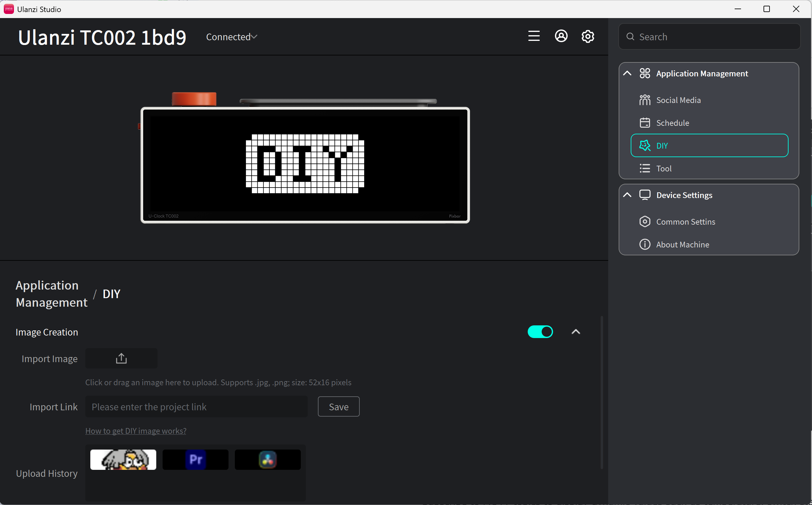Click the search magnifier icon
The height and width of the screenshot is (505, 812).
point(630,37)
